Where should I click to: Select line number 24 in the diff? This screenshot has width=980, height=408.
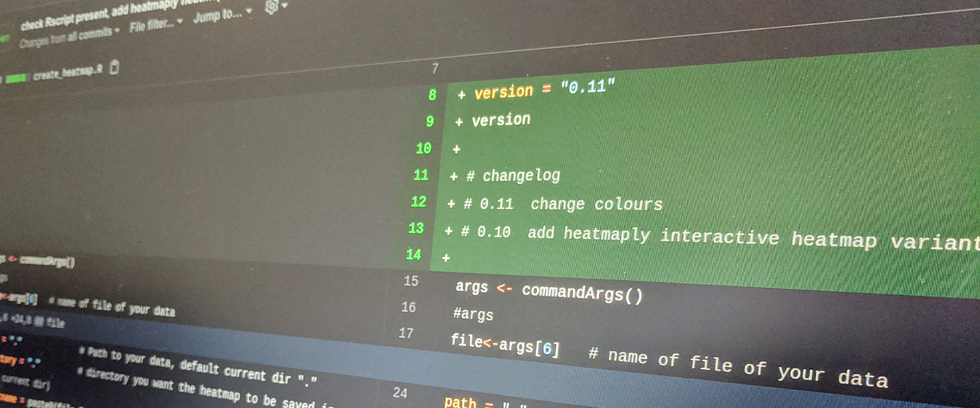400,393
